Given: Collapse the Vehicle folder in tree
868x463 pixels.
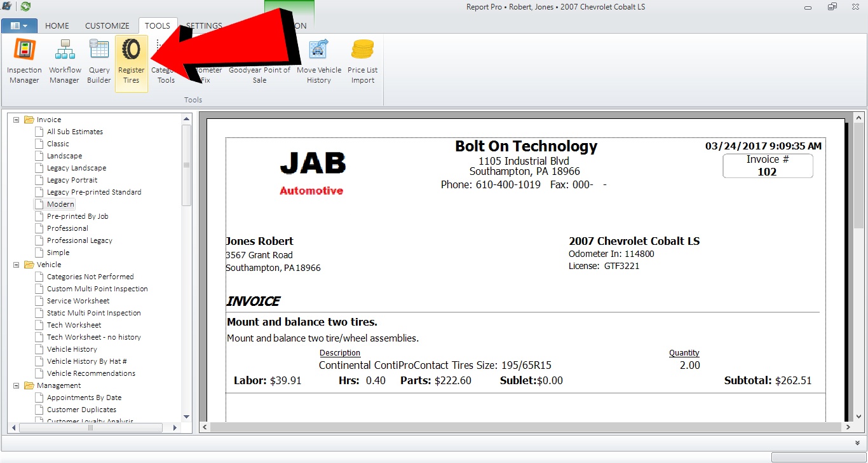Looking at the screenshot, I should [17, 265].
